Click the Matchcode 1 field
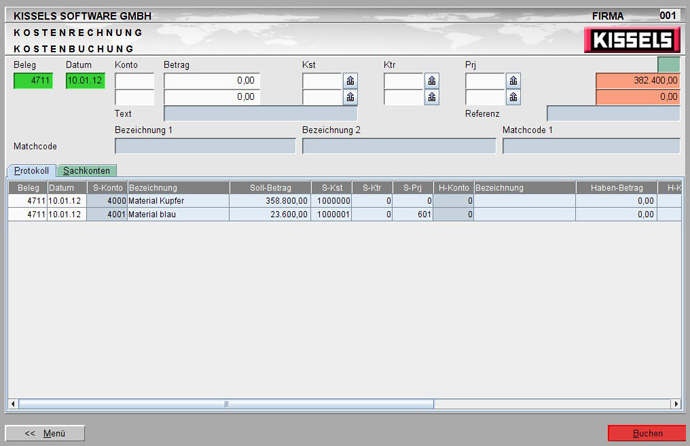690x446 pixels. (591, 146)
